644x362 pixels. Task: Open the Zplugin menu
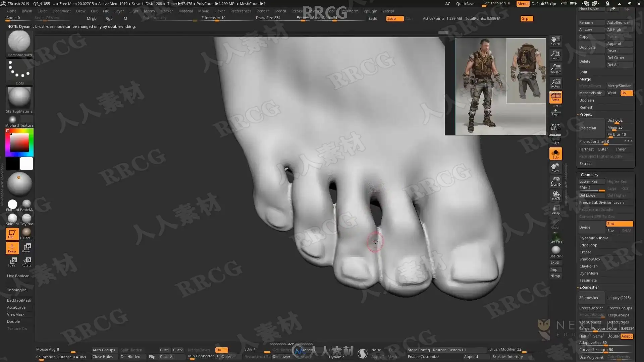click(x=370, y=11)
